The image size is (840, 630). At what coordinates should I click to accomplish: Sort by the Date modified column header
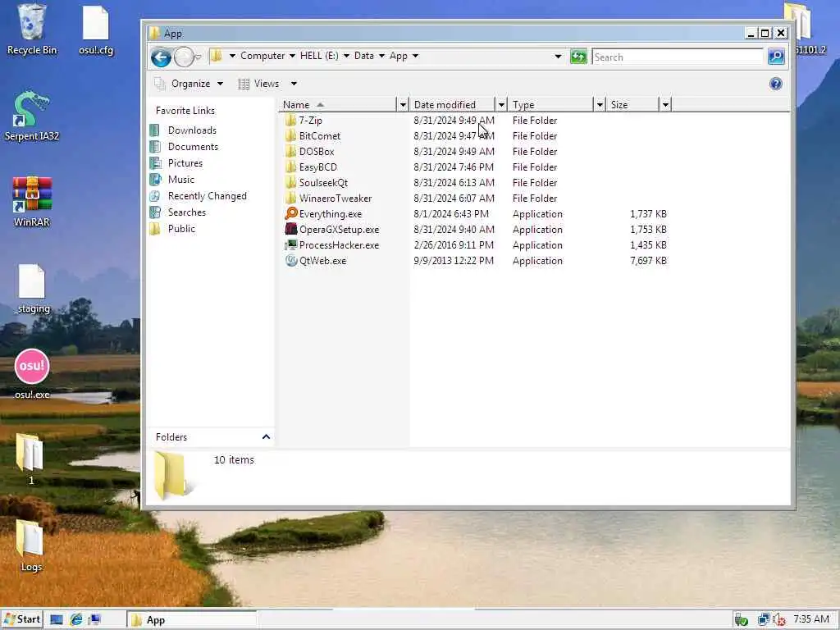point(452,104)
